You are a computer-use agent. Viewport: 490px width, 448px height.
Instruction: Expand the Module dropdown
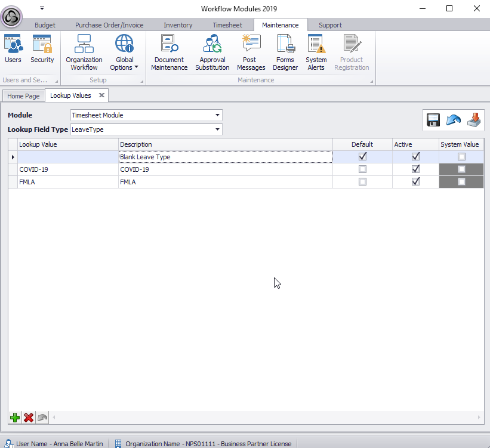coord(217,115)
